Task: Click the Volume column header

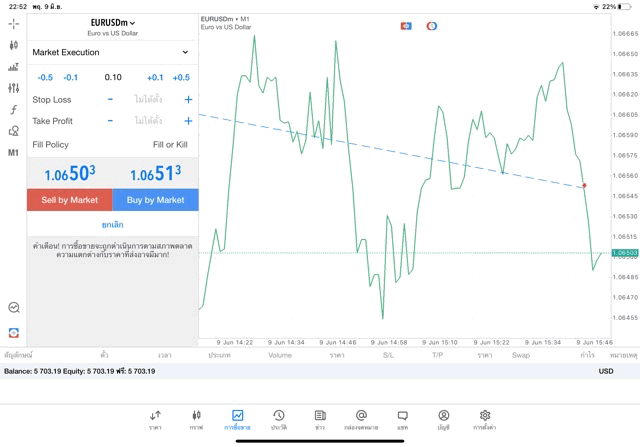Action: tap(280, 355)
